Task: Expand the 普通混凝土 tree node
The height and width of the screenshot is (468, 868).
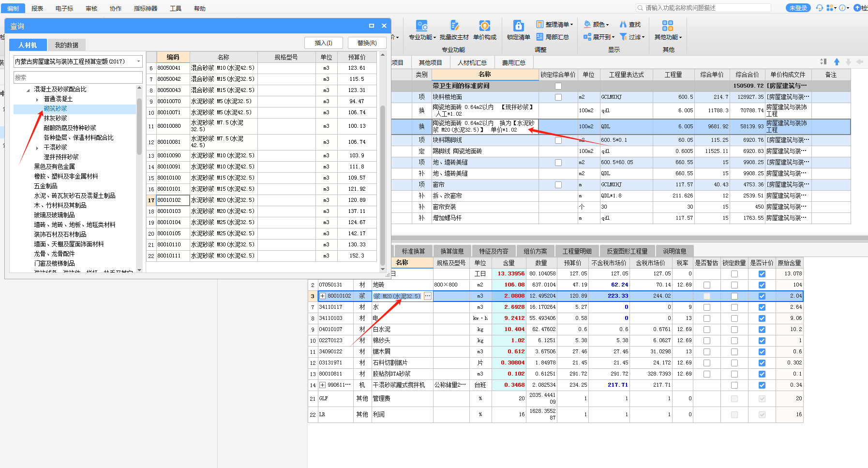Action: tap(37, 99)
